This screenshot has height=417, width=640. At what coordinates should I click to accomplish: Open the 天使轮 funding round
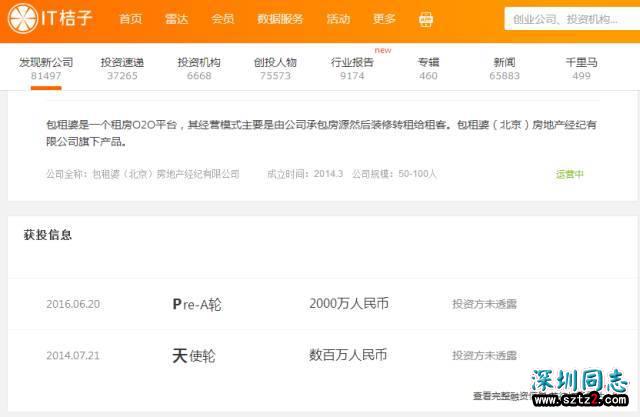click(193, 356)
